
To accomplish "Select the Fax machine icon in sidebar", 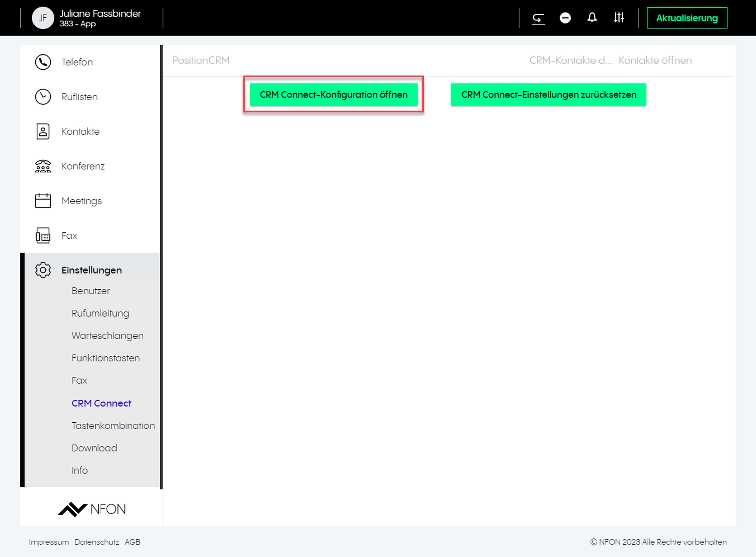I will 43,236.
